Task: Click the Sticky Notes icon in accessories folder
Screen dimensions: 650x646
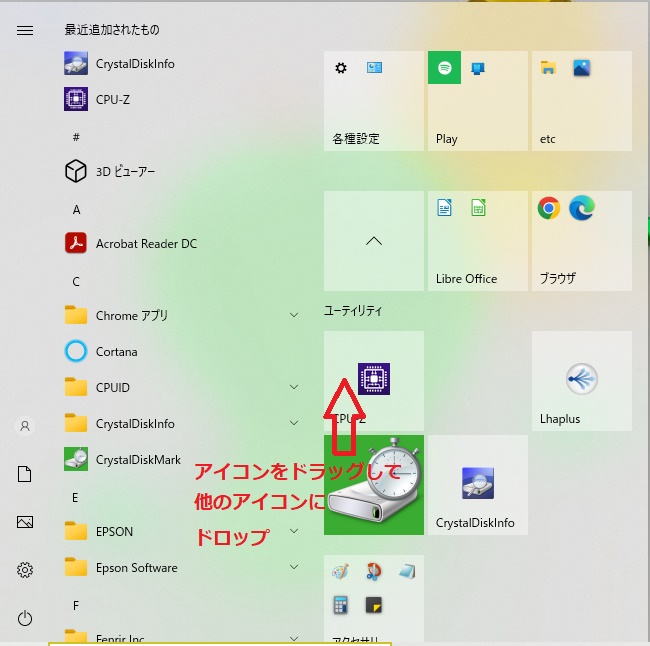Action: pos(374,605)
